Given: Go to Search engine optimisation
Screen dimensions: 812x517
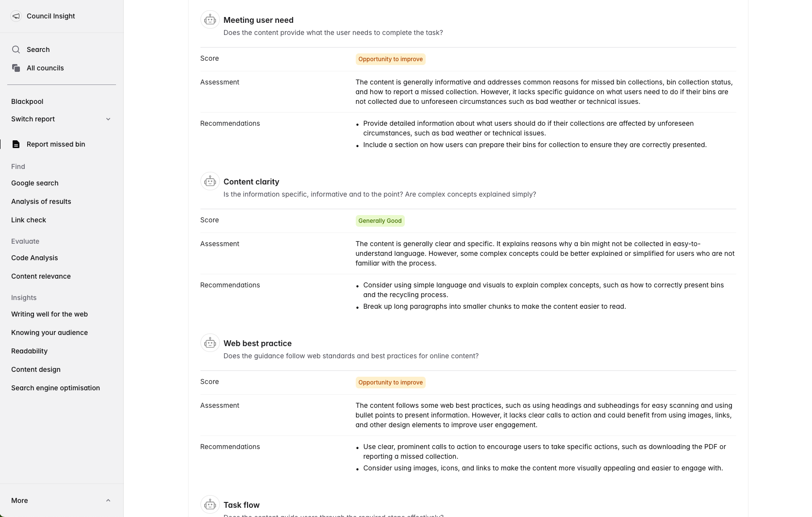Looking at the screenshot, I should point(56,388).
